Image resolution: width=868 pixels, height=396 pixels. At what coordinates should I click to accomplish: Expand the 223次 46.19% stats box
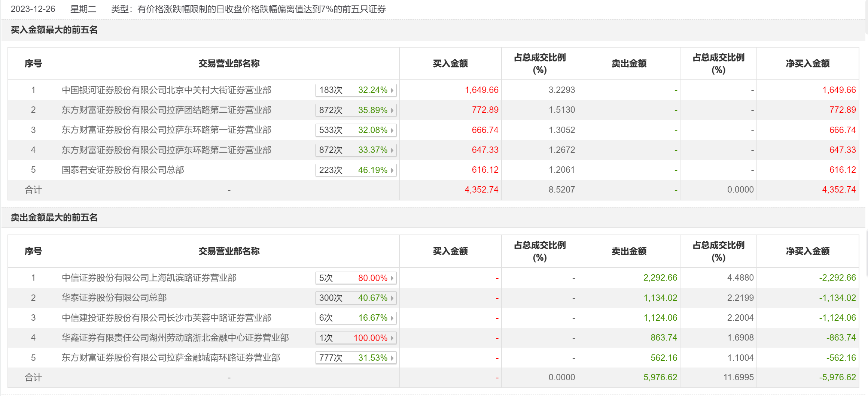tap(356, 170)
